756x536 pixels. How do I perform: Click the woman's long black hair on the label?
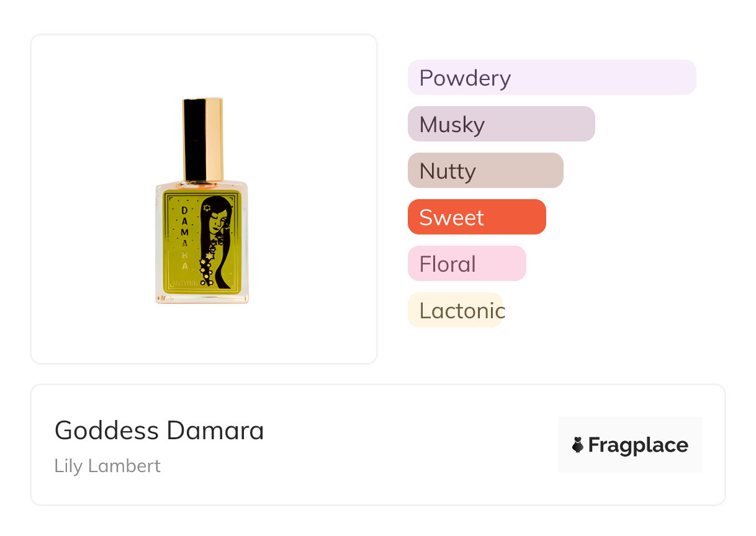pos(224,261)
